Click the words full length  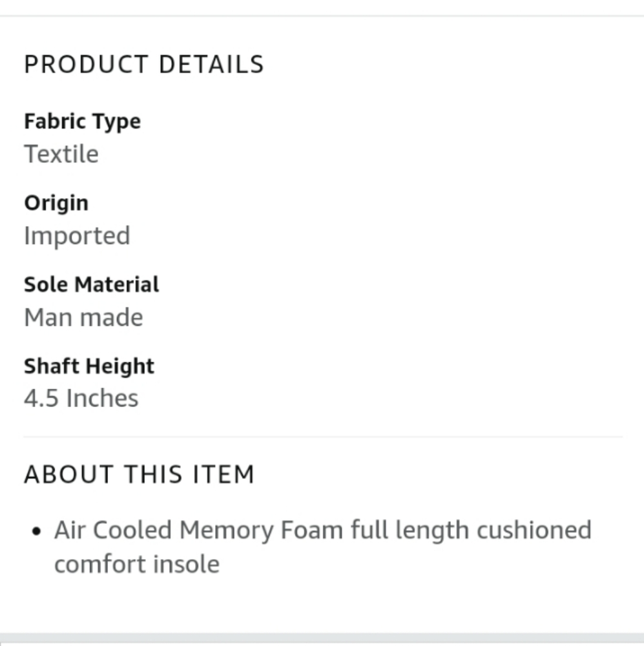point(410,530)
